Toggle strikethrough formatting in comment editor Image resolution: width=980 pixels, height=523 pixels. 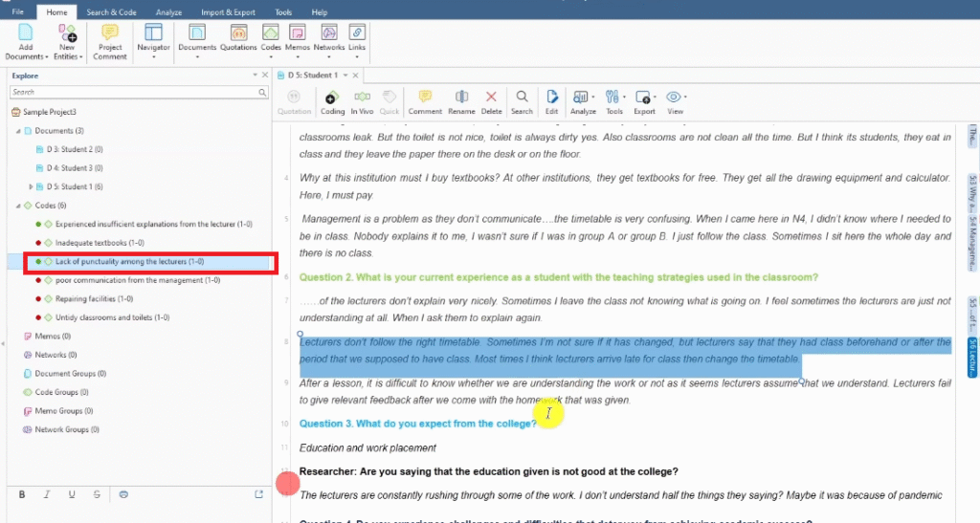[97, 494]
